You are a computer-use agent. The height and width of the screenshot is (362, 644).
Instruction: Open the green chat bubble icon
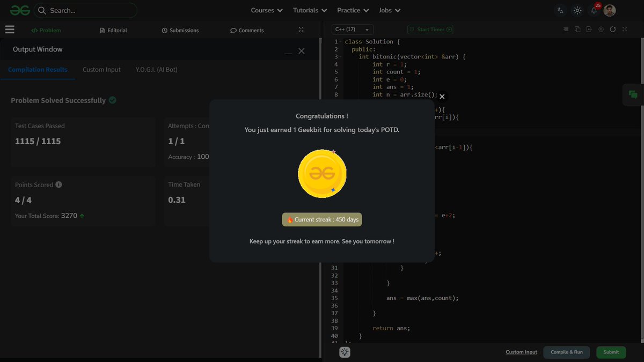[x=633, y=94]
